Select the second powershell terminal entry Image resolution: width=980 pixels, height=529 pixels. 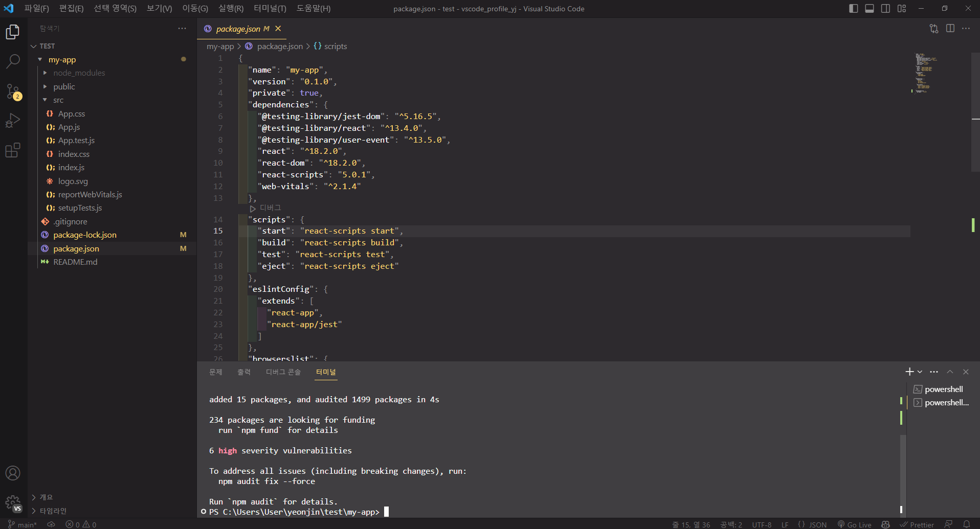pos(941,403)
